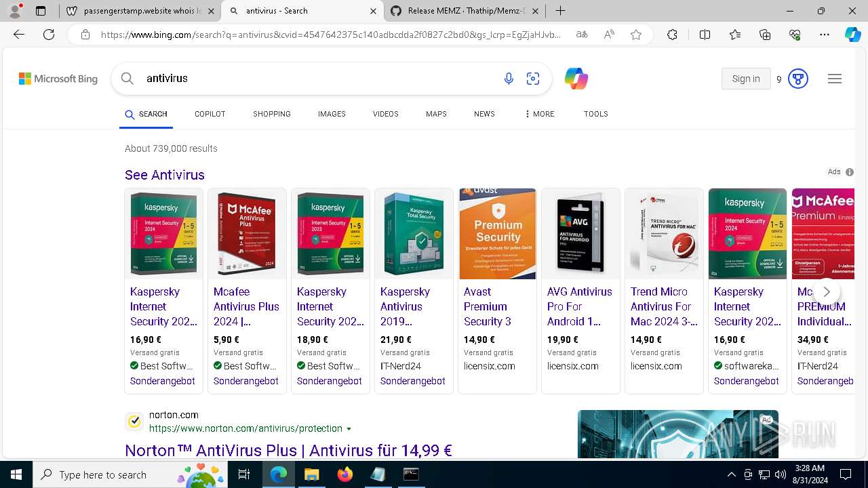
Task: Launch Firefox from the taskbar
Action: pos(345,474)
